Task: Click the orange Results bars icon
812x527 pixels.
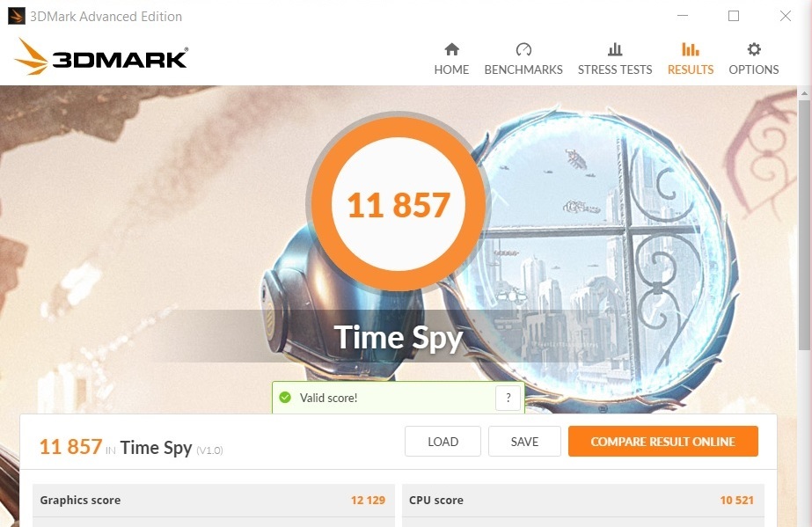Action: tap(691, 49)
